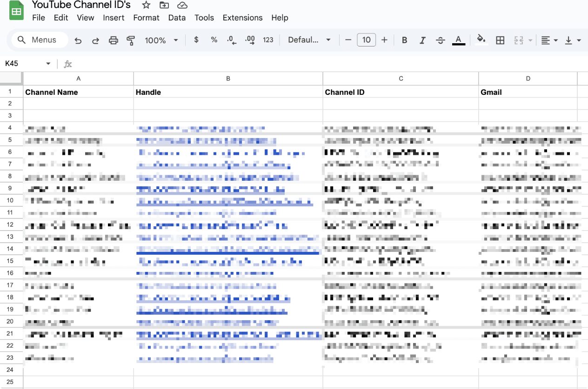Click the redo arrow icon

point(95,40)
